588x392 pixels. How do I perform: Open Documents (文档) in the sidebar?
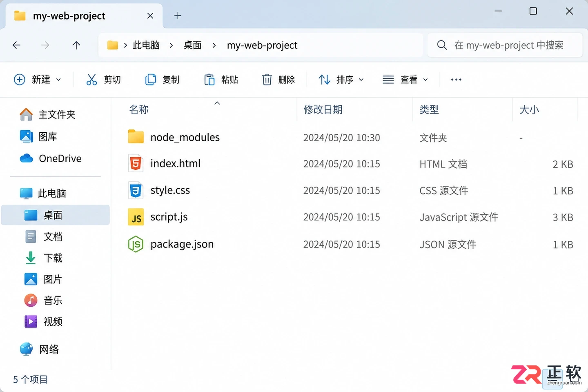coord(43,237)
